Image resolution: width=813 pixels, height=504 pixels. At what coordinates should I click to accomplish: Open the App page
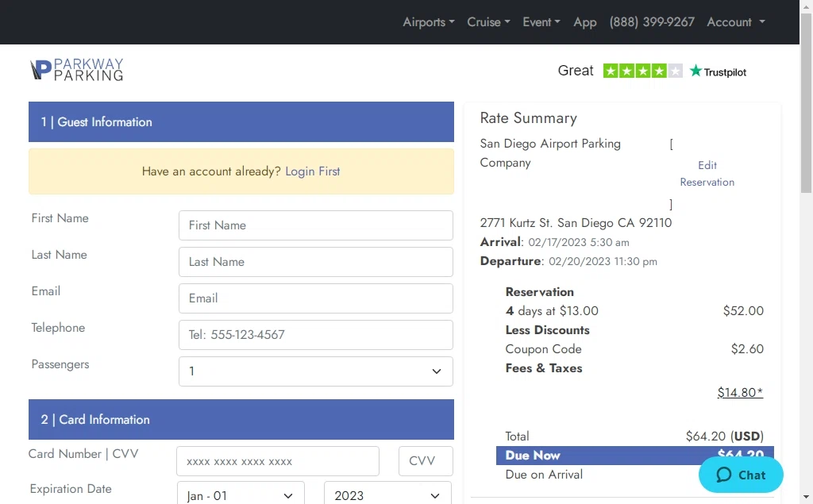tap(585, 22)
